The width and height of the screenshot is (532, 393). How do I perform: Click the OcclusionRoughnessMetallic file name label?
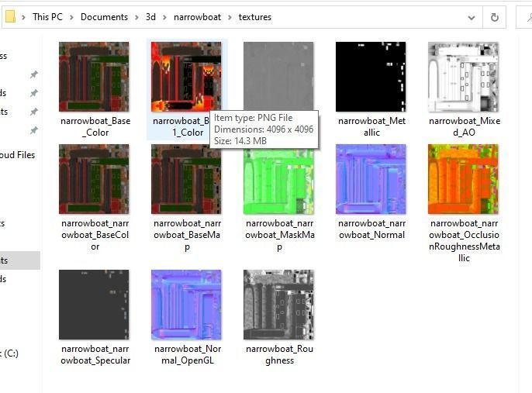point(464,240)
